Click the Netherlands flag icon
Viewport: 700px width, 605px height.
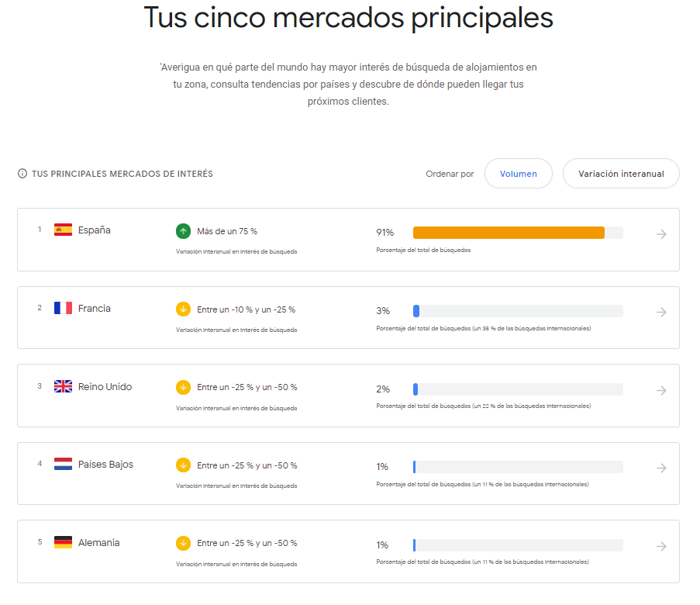point(63,465)
